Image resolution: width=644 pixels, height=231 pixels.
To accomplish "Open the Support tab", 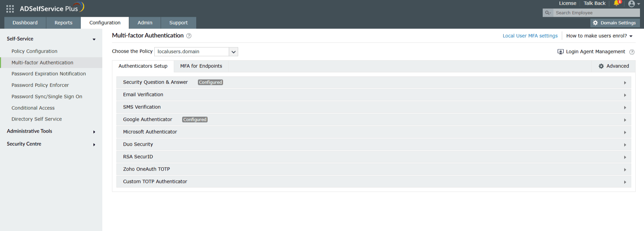I will [178, 23].
